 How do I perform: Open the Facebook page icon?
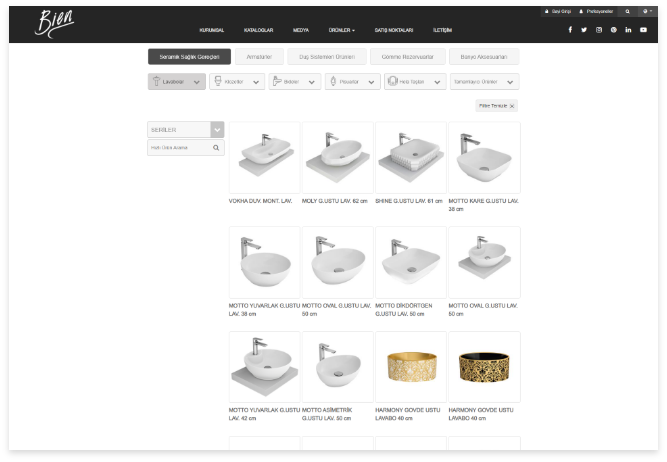570,30
